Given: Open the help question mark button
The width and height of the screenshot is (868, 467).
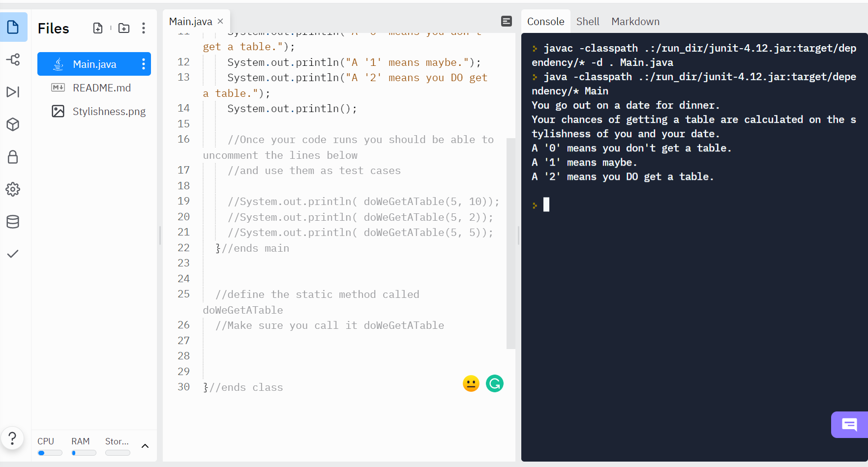Looking at the screenshot, I should coord(12,438).
